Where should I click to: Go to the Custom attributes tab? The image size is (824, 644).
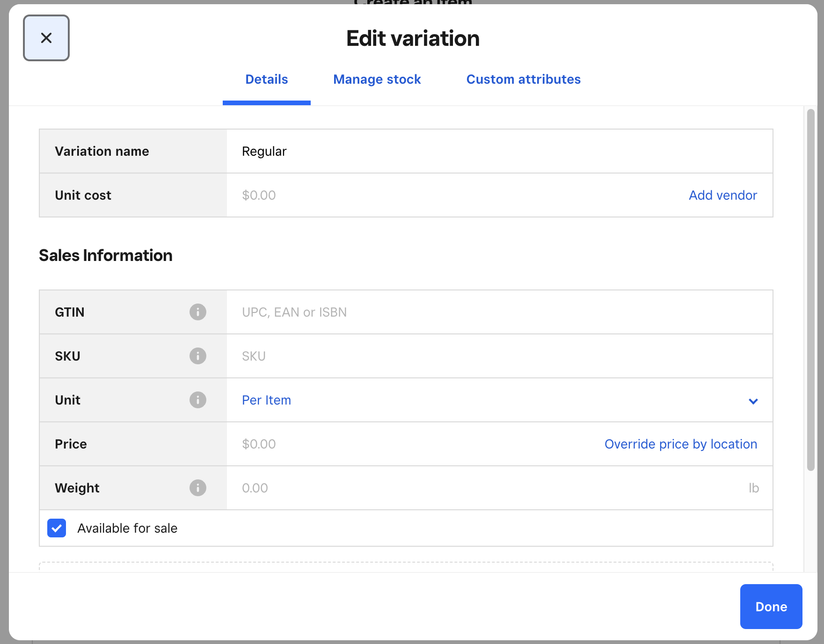pyautogui.click(x=523, y=80)
